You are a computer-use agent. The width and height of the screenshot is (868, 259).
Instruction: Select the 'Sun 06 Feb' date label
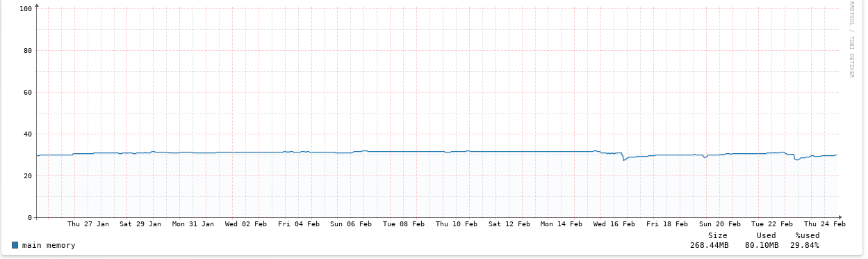(x=351, y=224)
